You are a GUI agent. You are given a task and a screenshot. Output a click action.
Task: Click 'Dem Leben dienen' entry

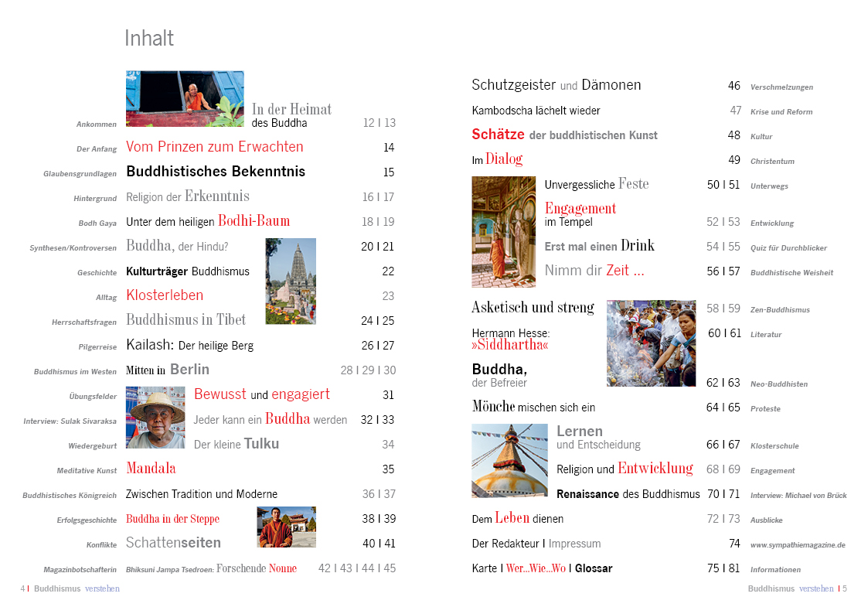tap(518, 518)
